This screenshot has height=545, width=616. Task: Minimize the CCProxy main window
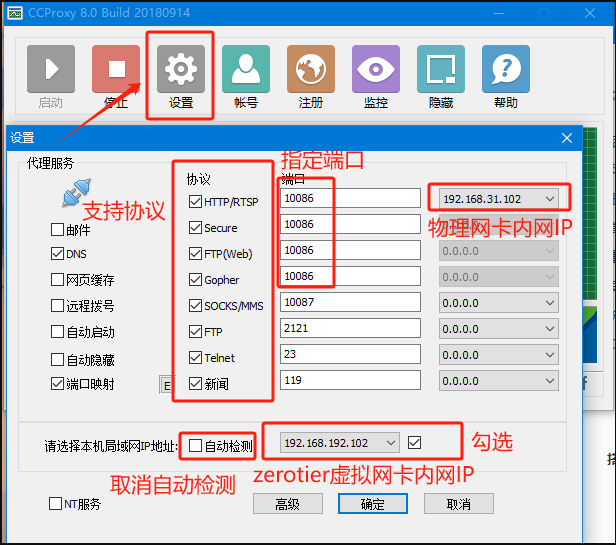click(x=499, y=13)
